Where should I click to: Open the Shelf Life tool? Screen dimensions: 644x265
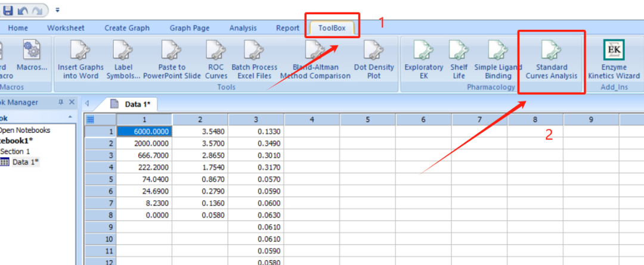(459, 60)
